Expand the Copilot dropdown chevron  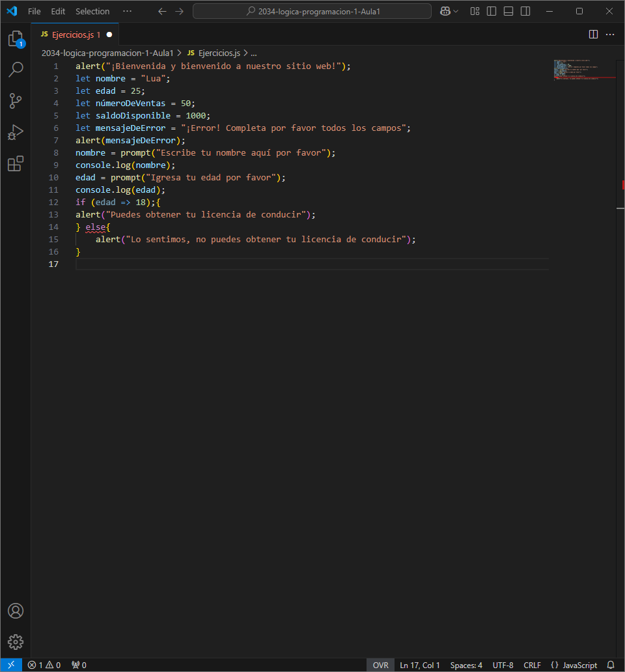pyautogui.click(x=456, y=12)
